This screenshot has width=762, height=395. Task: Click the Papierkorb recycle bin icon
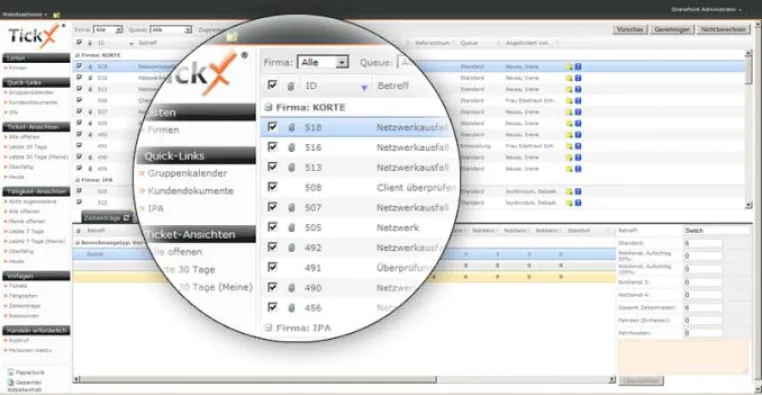(11, 372)
